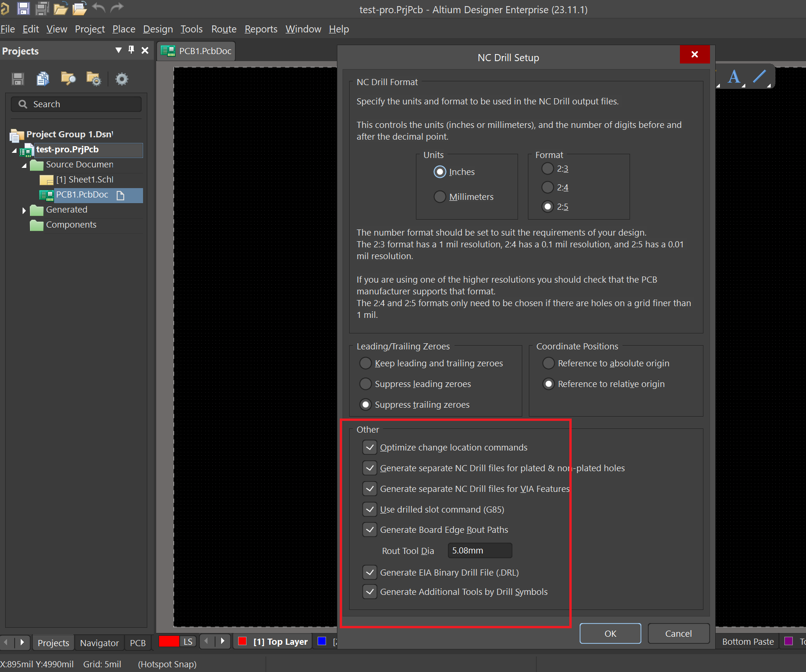Choose the 2:4 format radio option

point(547,188)
